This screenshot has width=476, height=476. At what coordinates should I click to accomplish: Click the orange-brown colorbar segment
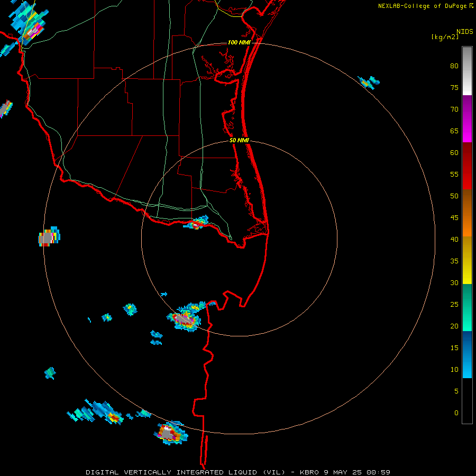click(467, 213)
